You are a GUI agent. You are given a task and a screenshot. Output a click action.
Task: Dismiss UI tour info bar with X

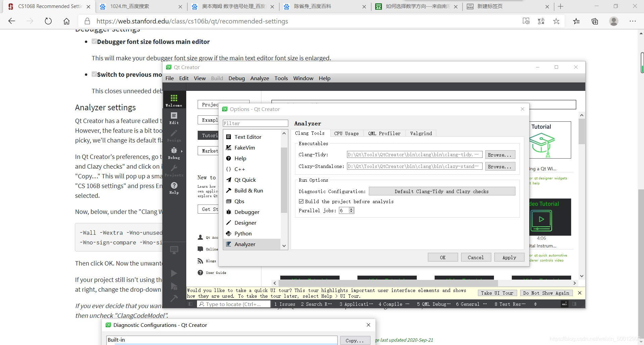pos(580,293)
